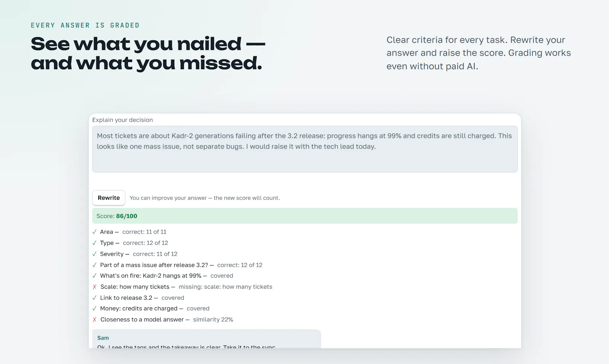Click the checkmark beside Link to release 3.2
This screenshot has width=609, height=364.
[x=94, y=298]
